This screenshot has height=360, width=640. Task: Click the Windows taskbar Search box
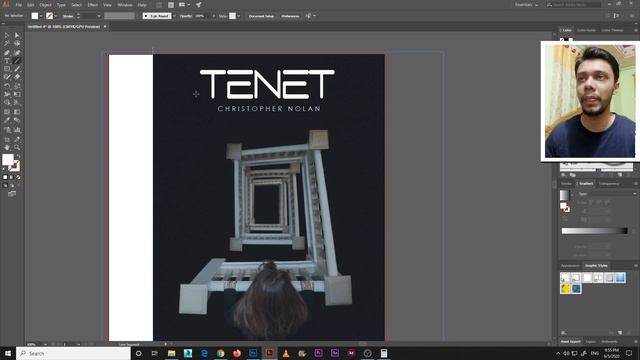click(x=73, y=353)
